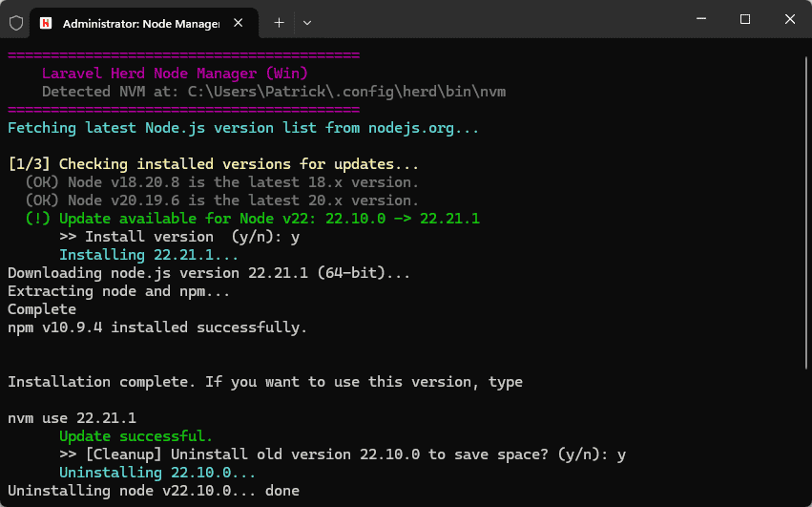Click the 'Installing 22.21.1...' line
The width and height of the screenshot is (812, 507).
(x=149, y=255)
